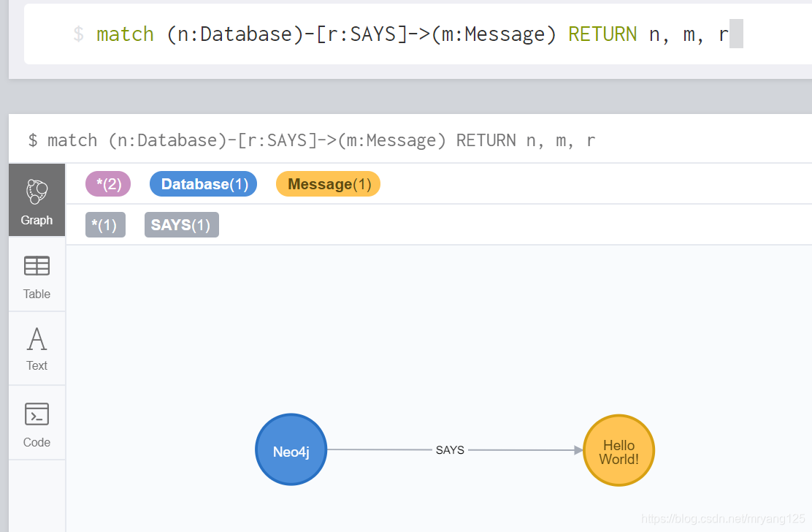The image size is (812, 532).
Task: Switch to the Graph view tab
Action: 37,200
